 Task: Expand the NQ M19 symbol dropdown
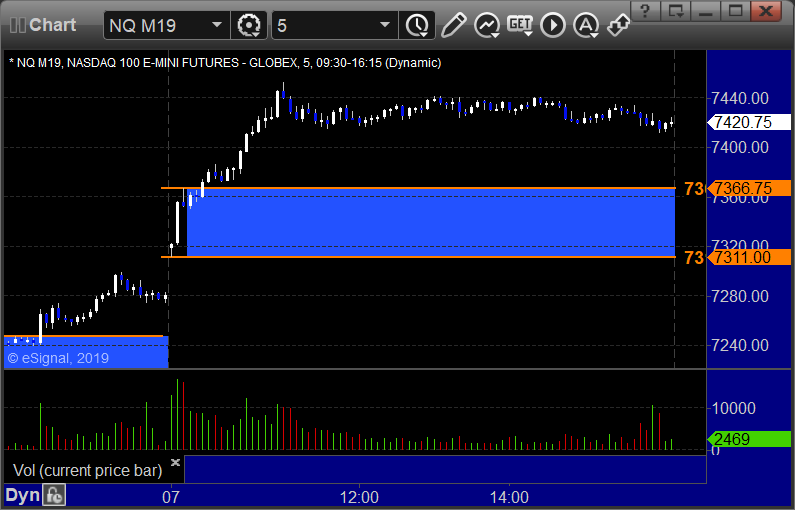click(216, 25)
